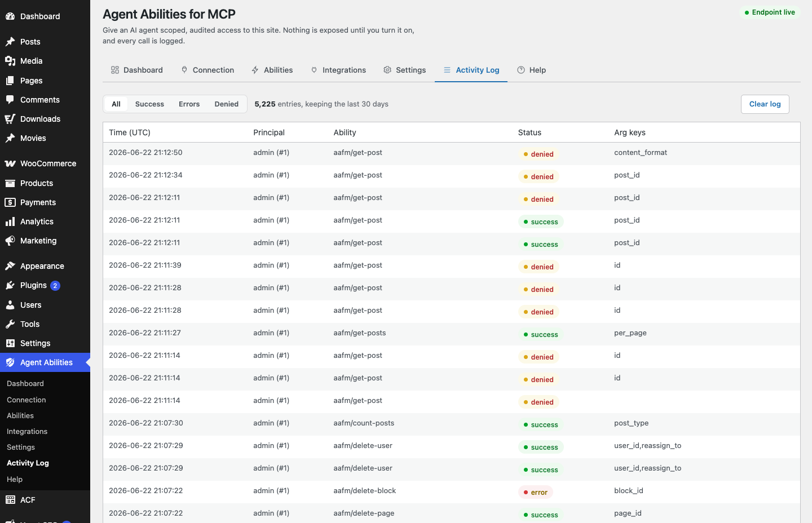Open Connection in Agent Abilities submenu
This screenshot has height=523, width=812.
(x=27, y=400)
